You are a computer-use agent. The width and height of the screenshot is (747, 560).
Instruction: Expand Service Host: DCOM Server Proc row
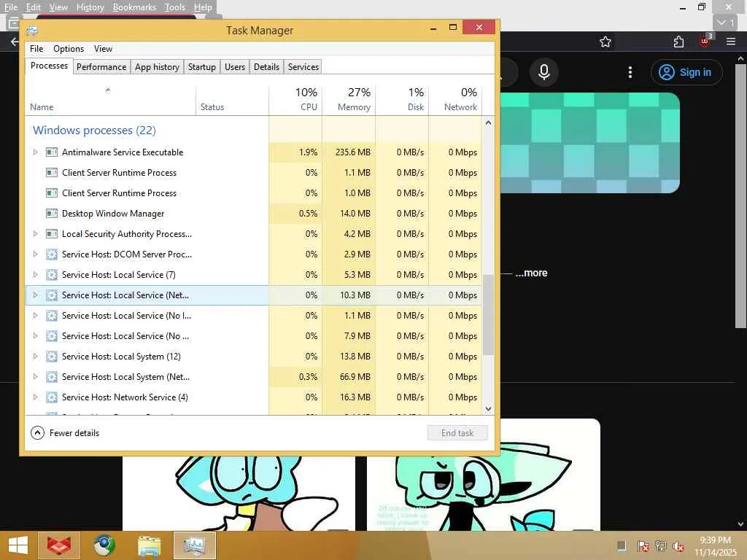click(x=35, y=254)
